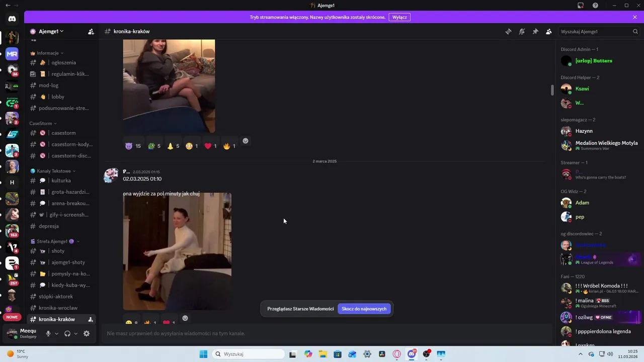Screen dimensions: 644x362
Task: Open the help icon in Discord title bar
Action: pos(595,5)
